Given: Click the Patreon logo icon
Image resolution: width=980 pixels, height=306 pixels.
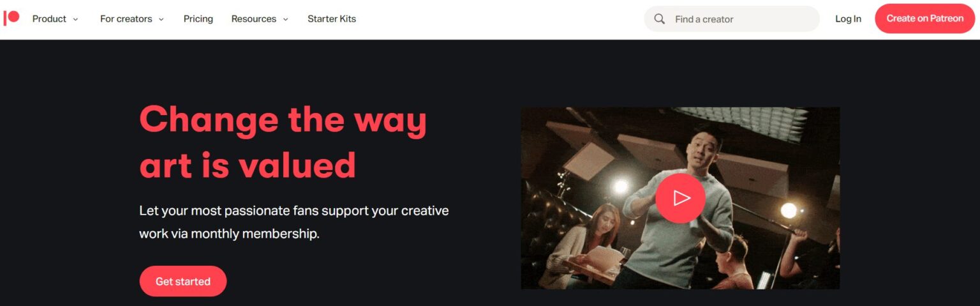Looking at the screenshot, I should 11,19.
